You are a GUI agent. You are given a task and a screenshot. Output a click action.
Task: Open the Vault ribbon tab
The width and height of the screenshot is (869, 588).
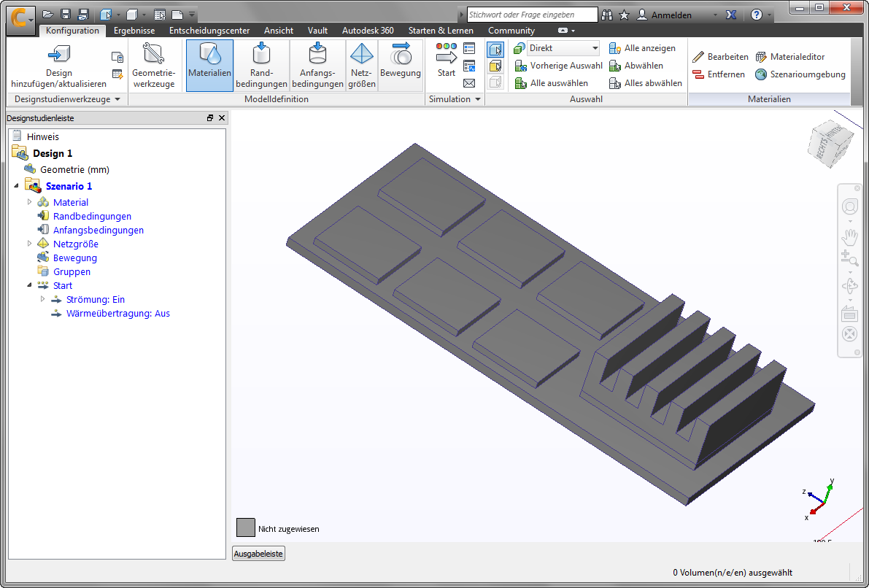(x=317, y=31)
